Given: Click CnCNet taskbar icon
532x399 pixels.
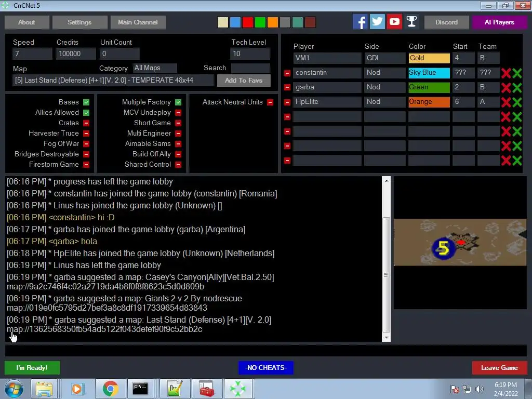Looking at the screenshot, I should [x=238, y=389].
